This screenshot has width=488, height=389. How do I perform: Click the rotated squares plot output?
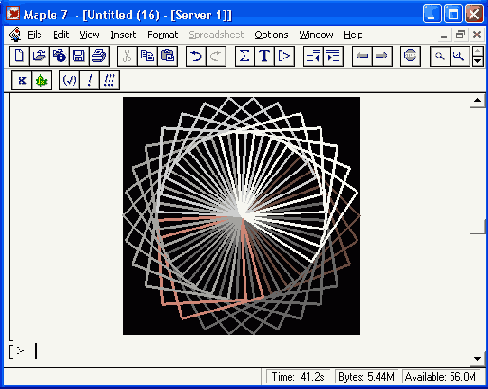[241, 216]
